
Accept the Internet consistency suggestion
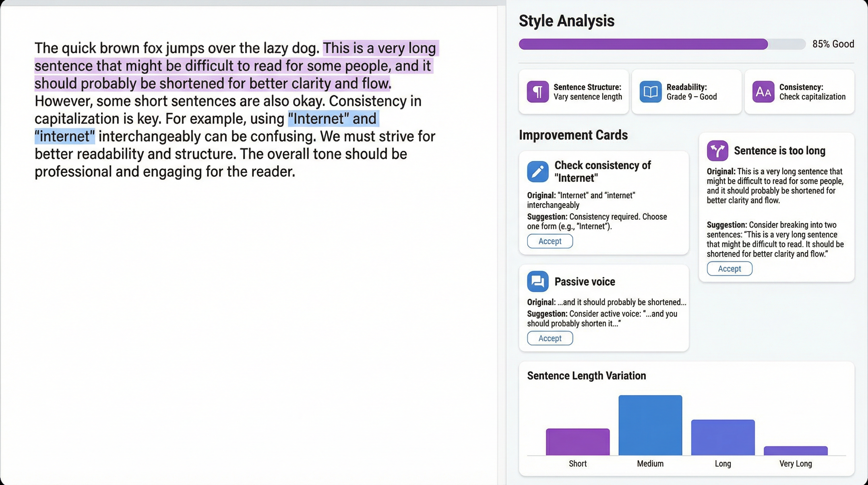click(549, 241)
